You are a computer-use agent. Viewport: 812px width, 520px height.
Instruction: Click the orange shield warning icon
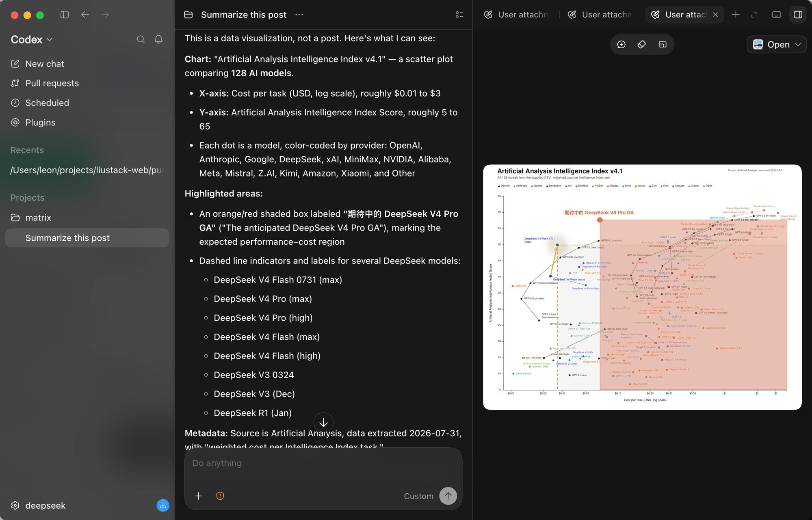(220, 496)
